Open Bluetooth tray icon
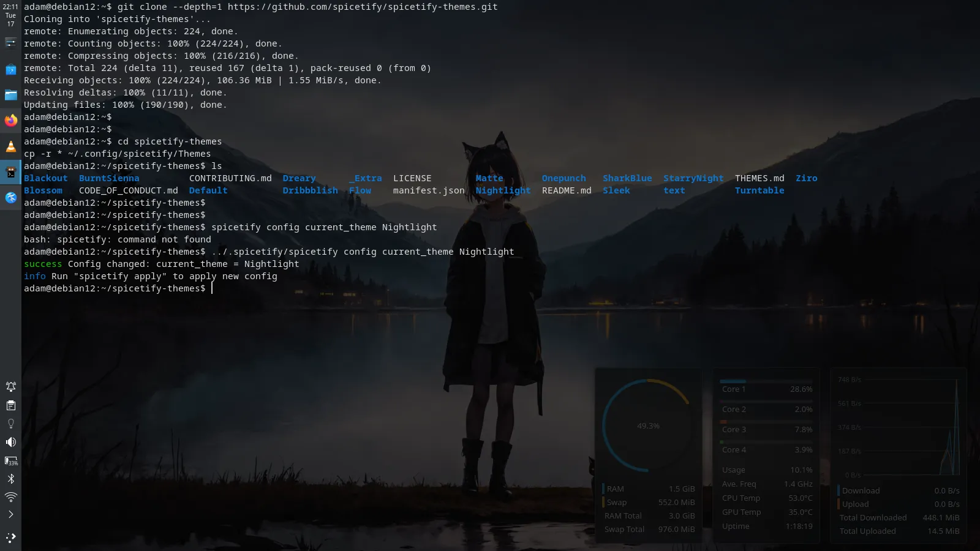Image resolution: width=980 pixels, height=551 pixels. pyautogui.click(x=10, y=479)
